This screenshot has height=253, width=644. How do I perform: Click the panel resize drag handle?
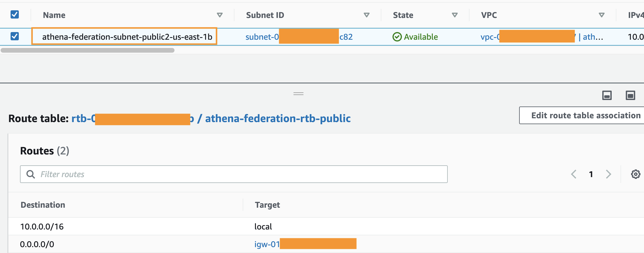click(298, 94)
